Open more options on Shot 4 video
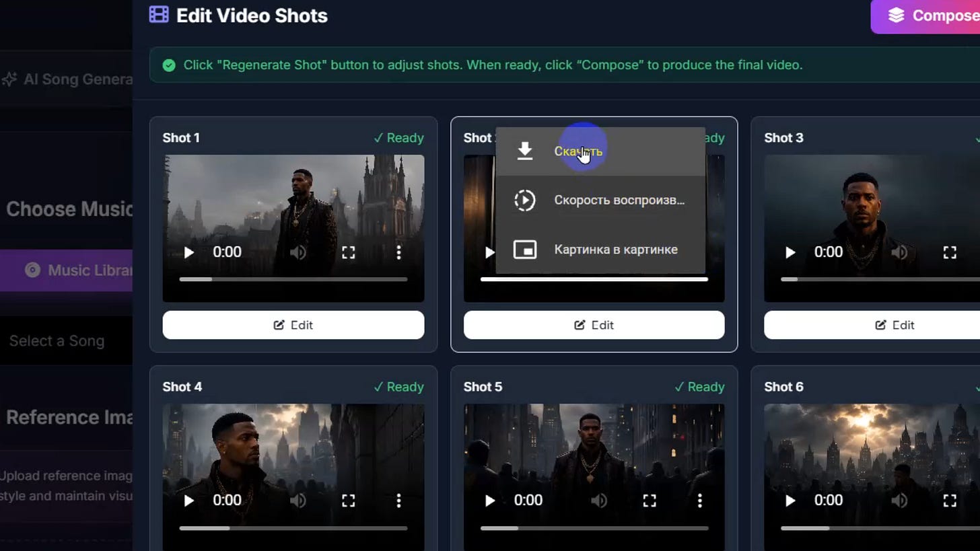This screenshot has width=980, height=551. click(x=398, y=501)
